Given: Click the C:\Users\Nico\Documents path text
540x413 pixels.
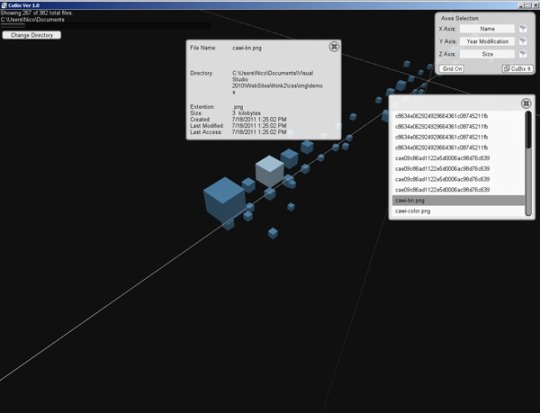Looking at the screenshot, I should [33, 20].
